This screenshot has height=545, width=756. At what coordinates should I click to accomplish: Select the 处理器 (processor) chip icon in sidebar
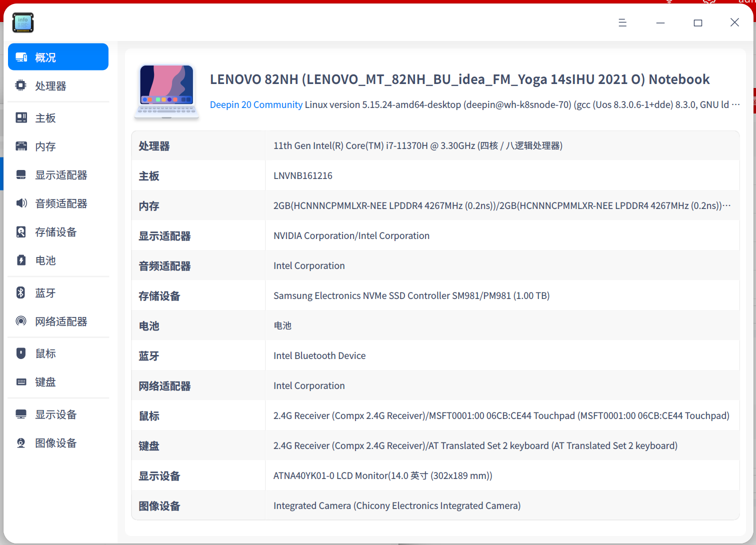pos(20,85)
